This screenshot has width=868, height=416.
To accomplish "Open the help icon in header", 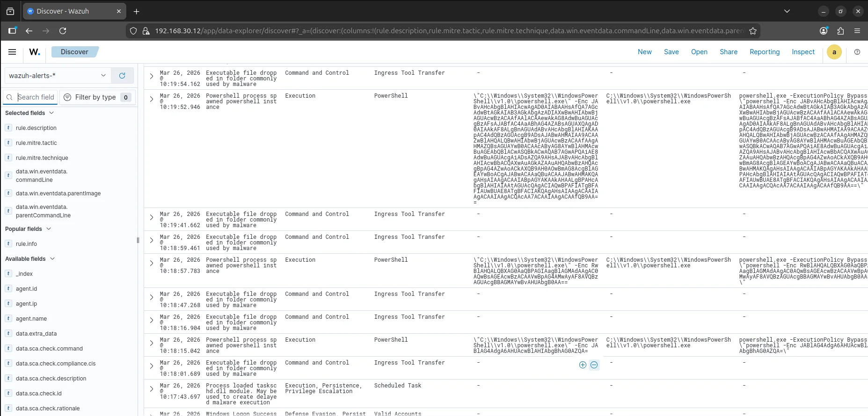I will (857, 52).
